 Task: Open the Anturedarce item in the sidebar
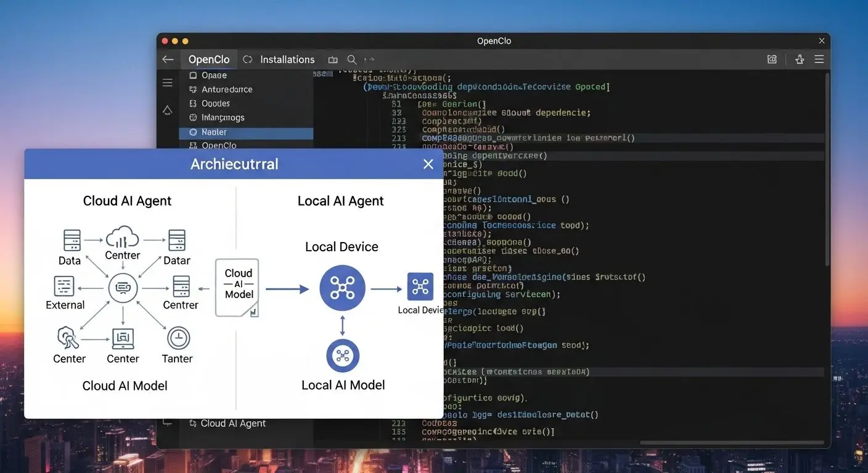click(x=227, y=89)
